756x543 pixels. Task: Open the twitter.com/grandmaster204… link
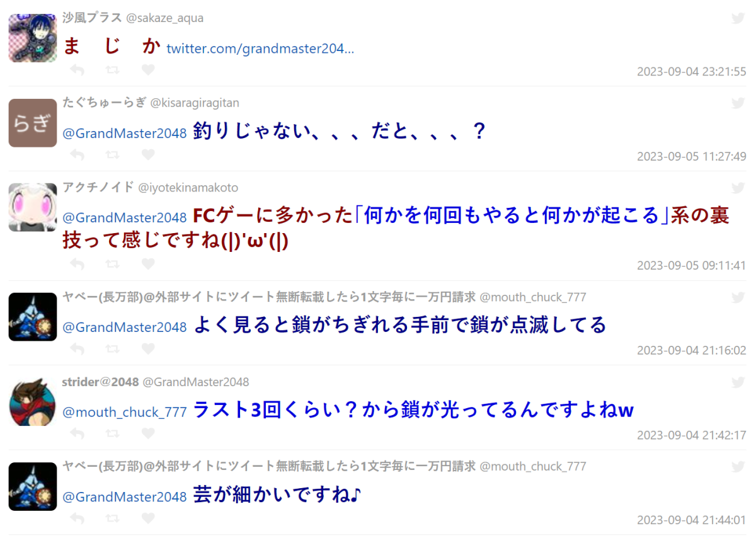[260, 49]
